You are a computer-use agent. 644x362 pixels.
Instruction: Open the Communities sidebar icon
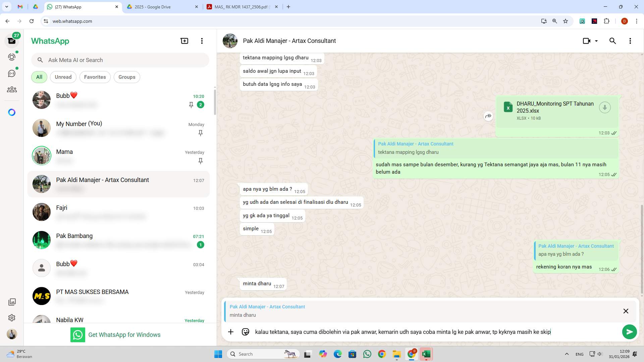click(x=12, y=89)
